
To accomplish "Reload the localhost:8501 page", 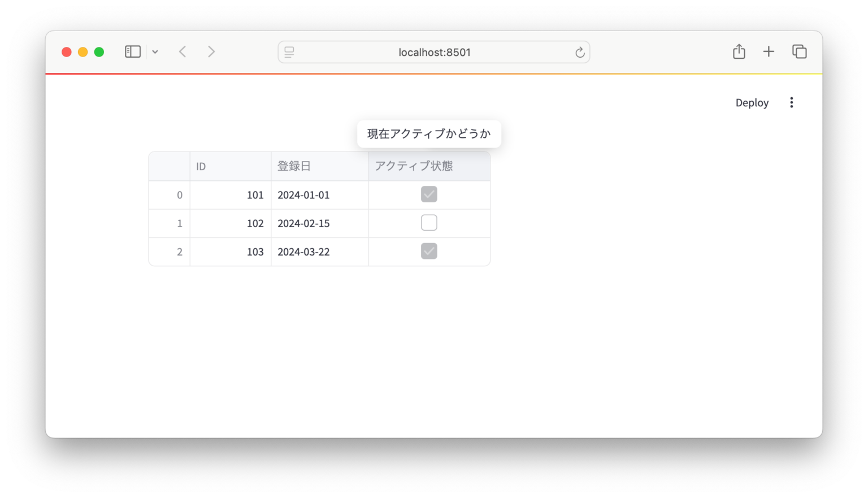I will pyautogui.click(x=580, y=52).
